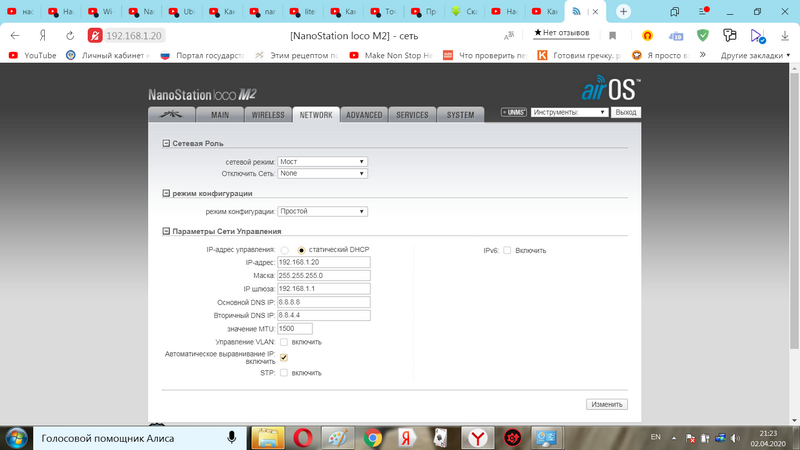Open a new browser tab with plus

click(623, 11)
